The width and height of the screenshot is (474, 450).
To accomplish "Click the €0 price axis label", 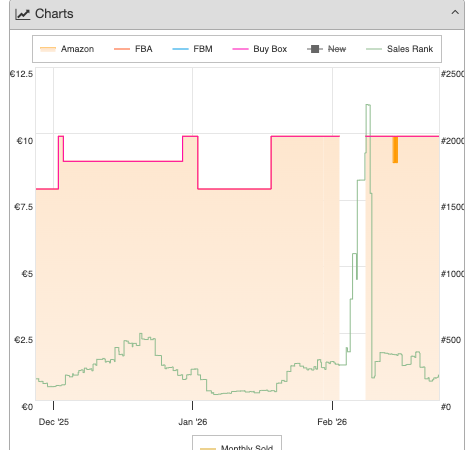I will tap(27, 407).
